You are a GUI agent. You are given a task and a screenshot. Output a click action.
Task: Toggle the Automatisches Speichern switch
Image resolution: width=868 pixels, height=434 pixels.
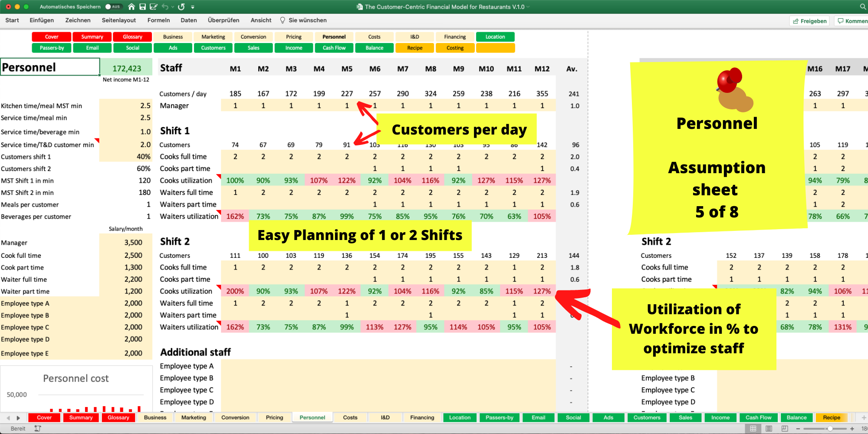click(114, 7)
